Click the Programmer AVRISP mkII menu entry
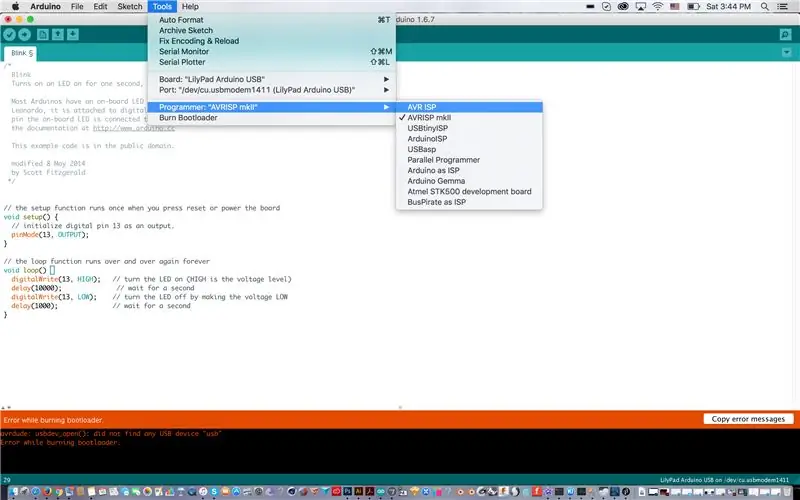 [x=271, y=107]
